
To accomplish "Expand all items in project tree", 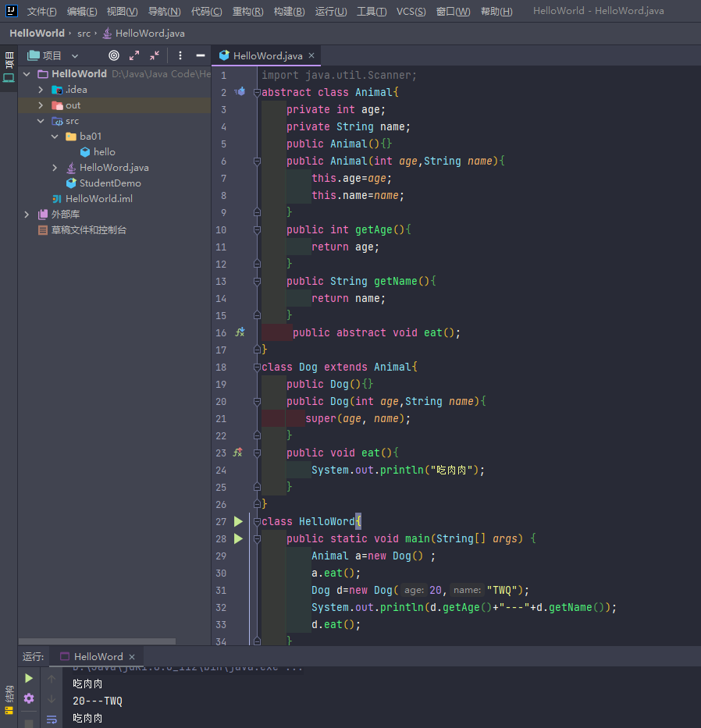I will click(x=134, y=55).
